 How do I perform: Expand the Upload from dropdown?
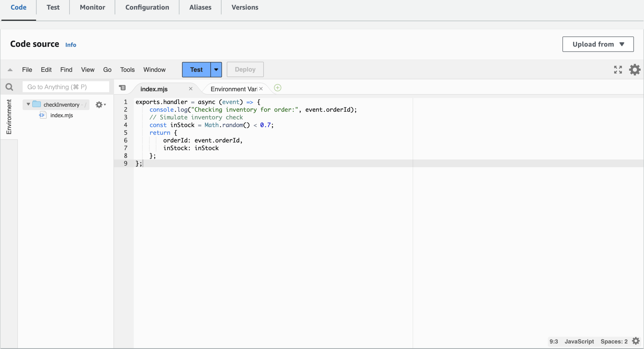[x=598, y=44]
